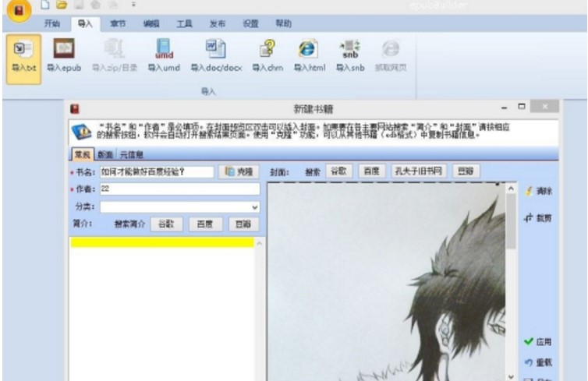Open the 工具 ribbon tab
This screenshot has width=588, height=381.
click(184, 23)
